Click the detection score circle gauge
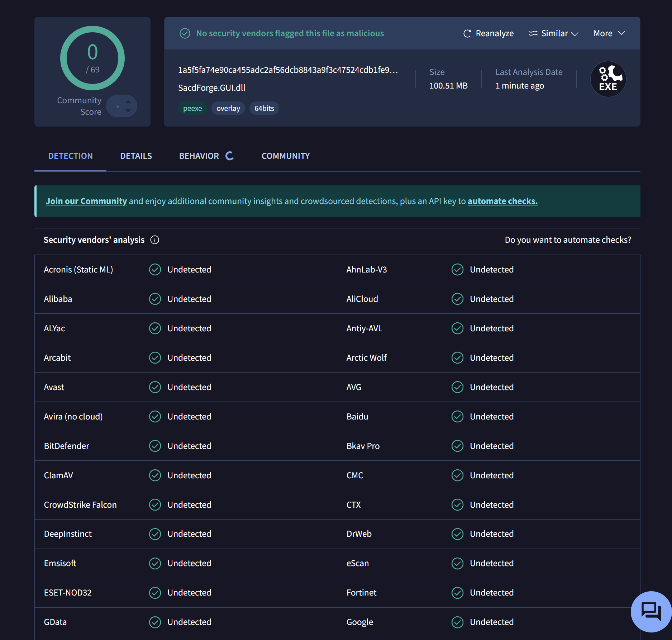672x640 pixels. [x=92, y=58]
